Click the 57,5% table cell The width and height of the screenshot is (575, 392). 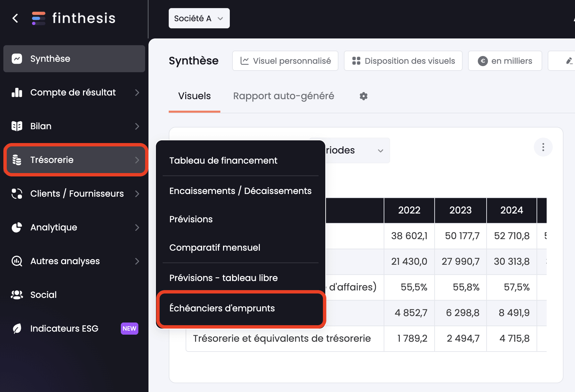[512, 287]
